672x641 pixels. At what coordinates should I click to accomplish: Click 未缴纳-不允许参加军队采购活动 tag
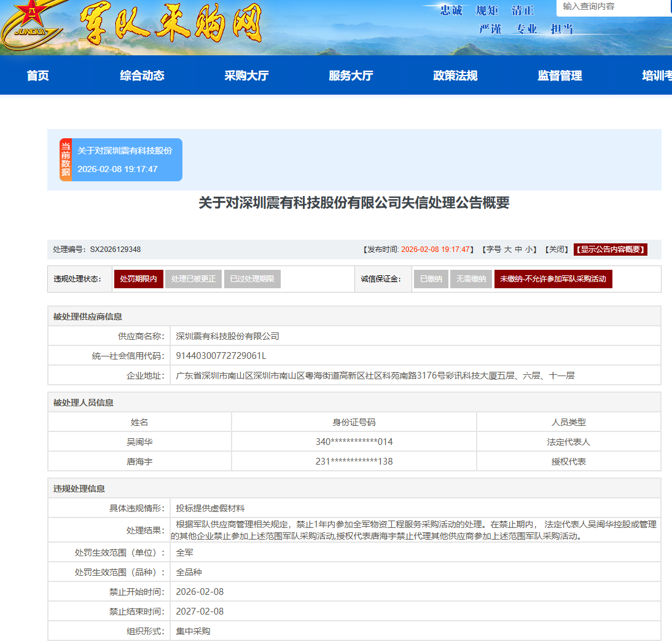(553, 278)
